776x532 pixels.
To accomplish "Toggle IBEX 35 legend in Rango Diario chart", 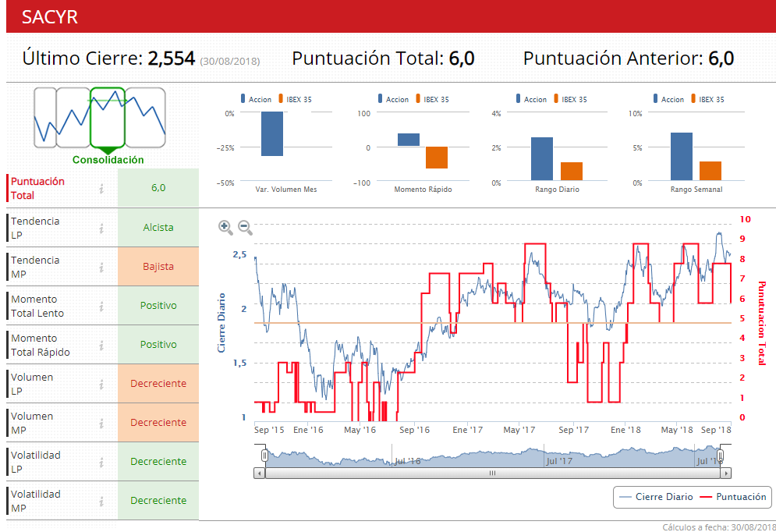I will click(571, 99).
